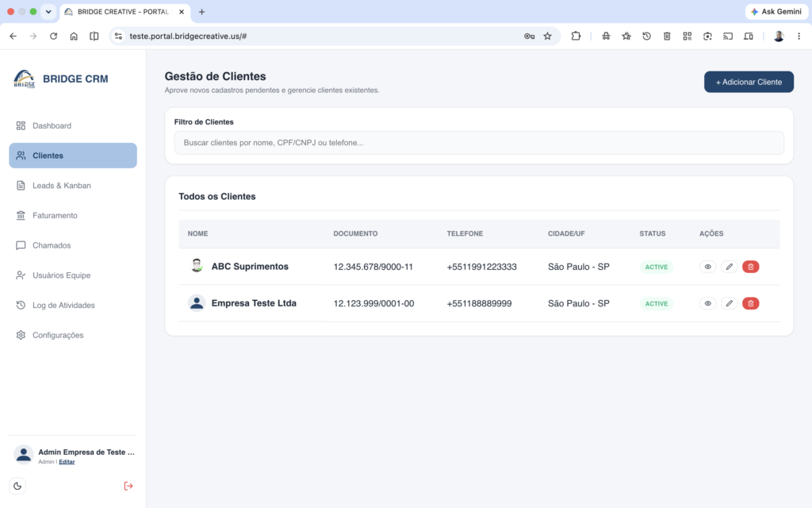Screen dimensions: 812x508
Task: Click the Editar profile link
Action: click(x=67, y=462)
